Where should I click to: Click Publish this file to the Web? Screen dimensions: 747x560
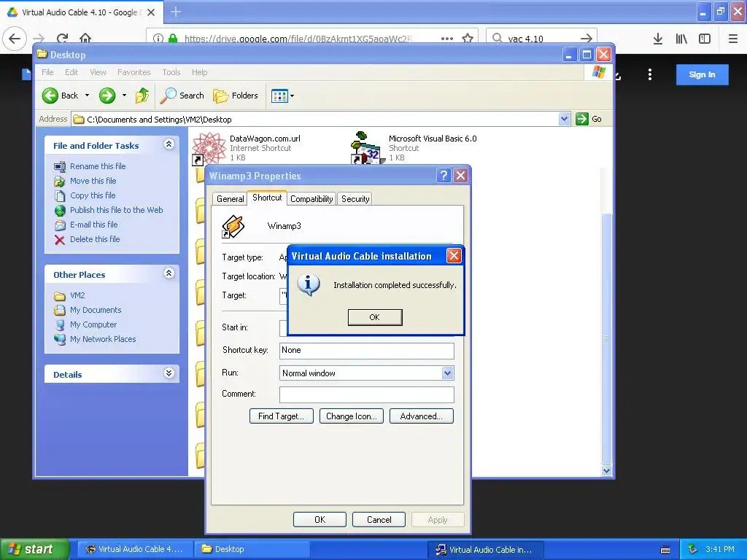pyautogui.click(x=116, y=210)
